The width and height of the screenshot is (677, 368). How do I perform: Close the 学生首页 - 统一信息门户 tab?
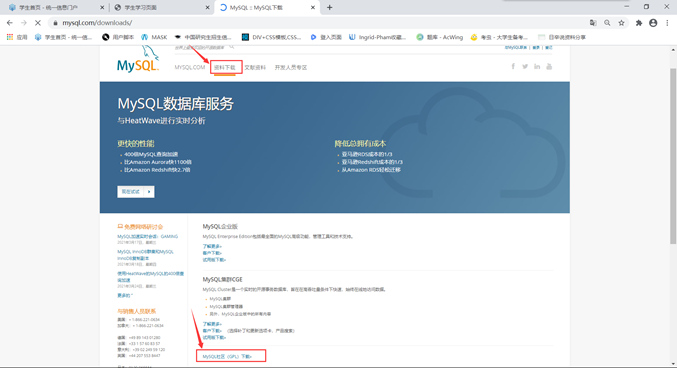coord(102,7)
